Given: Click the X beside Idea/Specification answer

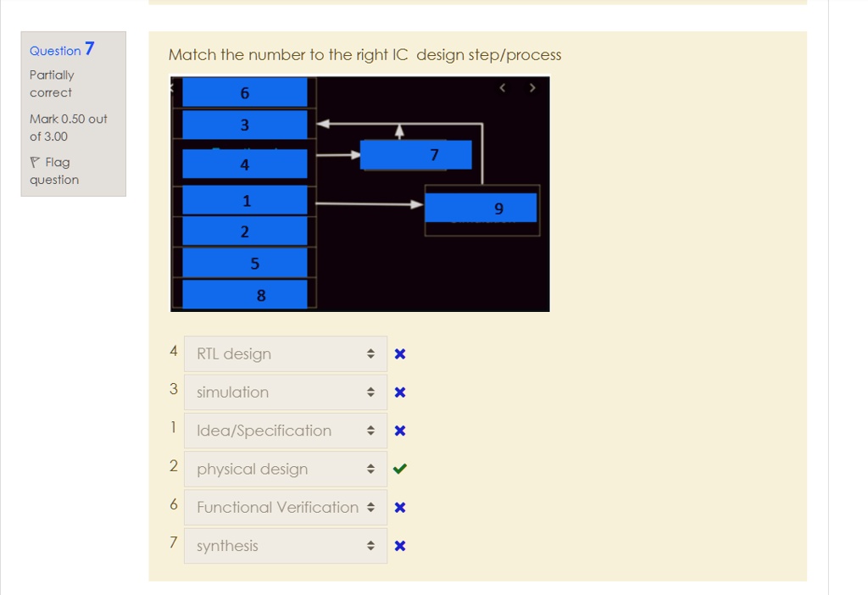Looking at the screenshot, I should pos(399,431).
